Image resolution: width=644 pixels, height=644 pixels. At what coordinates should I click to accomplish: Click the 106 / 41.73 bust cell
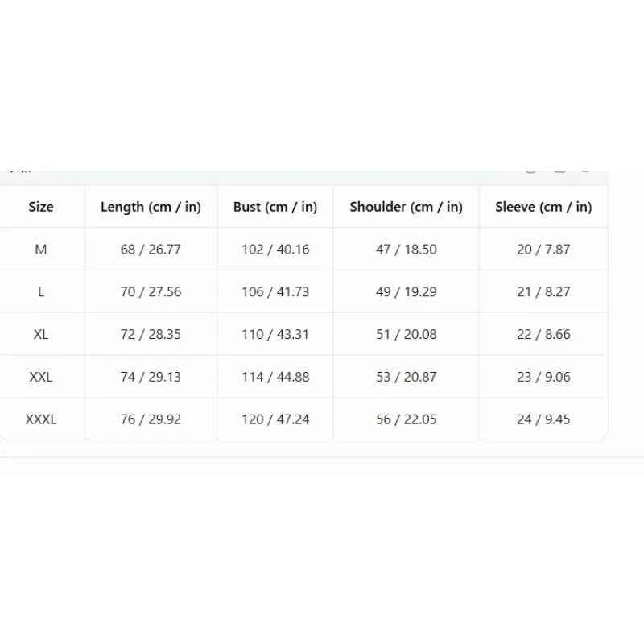coord(275,291)
